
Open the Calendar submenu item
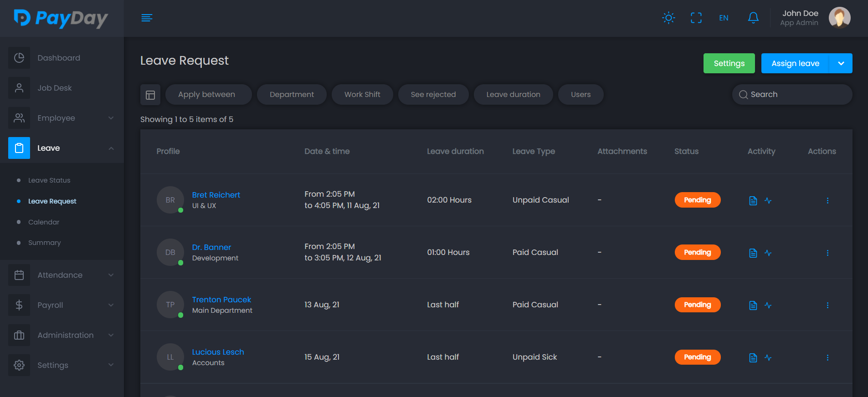pos(44,222)
